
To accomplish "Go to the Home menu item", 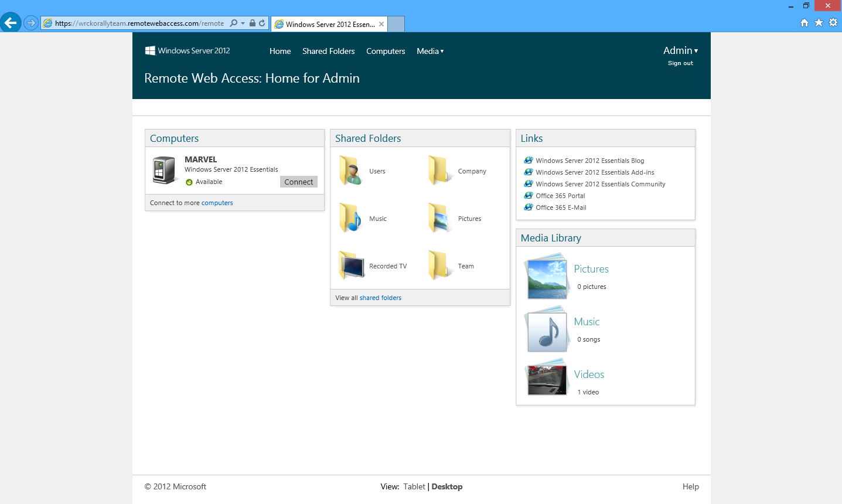I will click(x=280, y=51).
